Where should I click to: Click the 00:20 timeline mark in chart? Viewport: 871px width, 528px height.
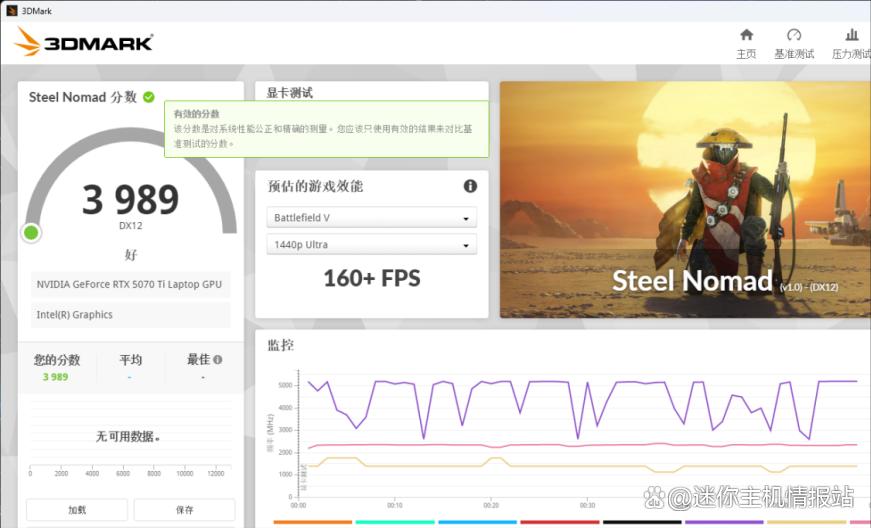[491, 505]
